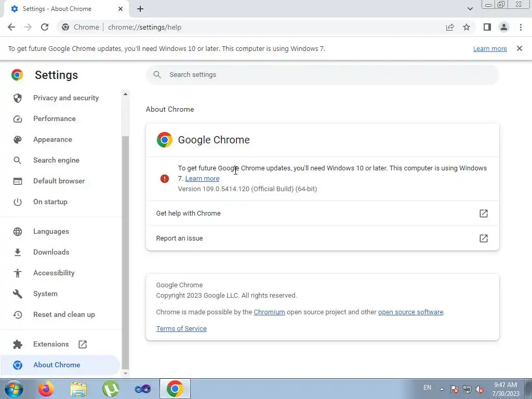Click external link icon for Get help

pos(484,214)
